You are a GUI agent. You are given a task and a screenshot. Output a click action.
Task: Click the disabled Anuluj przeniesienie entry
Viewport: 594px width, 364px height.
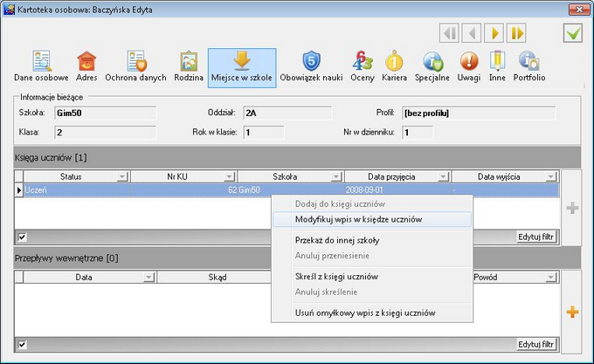tap(372, 256)
